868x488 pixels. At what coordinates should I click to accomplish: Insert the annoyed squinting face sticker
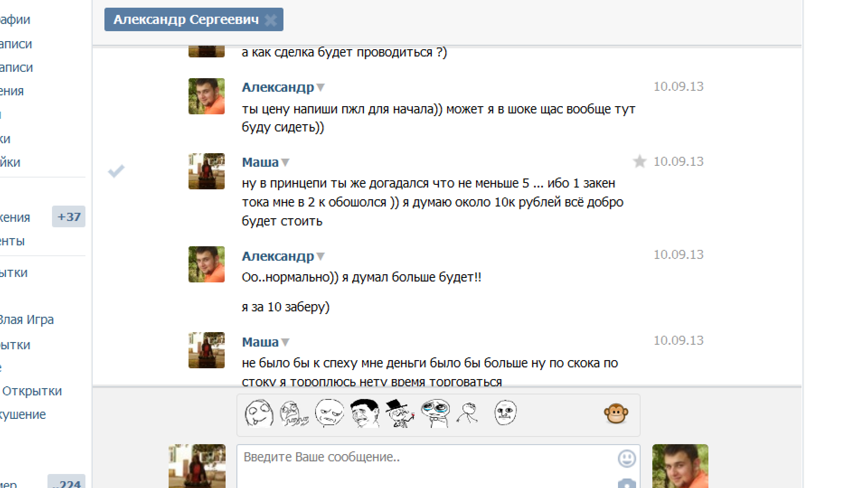pyautogui.click(x=329, y=413)
